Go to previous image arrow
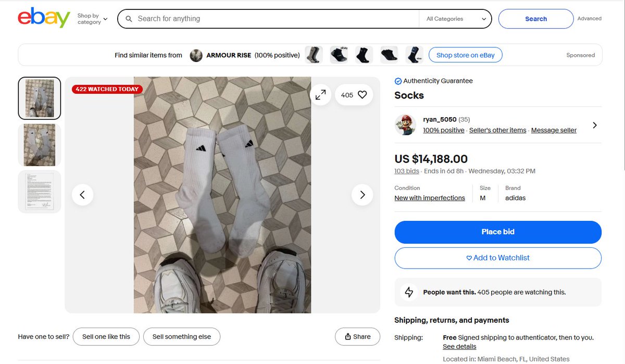Screen dimensions: 625x364 [x=82, y=195]
